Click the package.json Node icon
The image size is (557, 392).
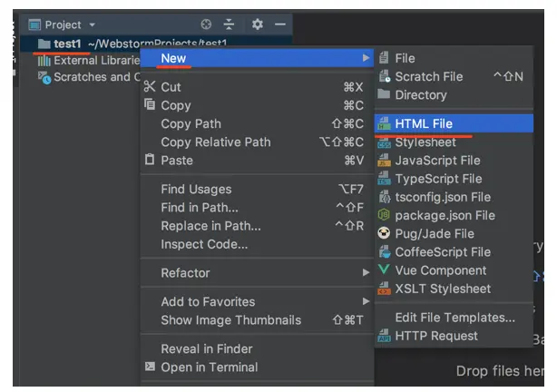tap(384, 215)
